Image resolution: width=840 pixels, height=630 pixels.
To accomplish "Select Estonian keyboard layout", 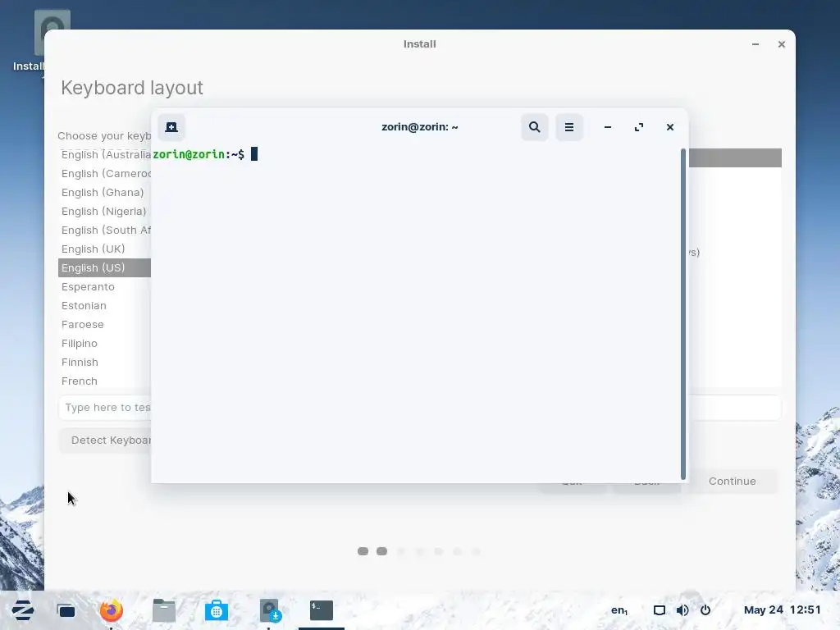I will point(104,305).
